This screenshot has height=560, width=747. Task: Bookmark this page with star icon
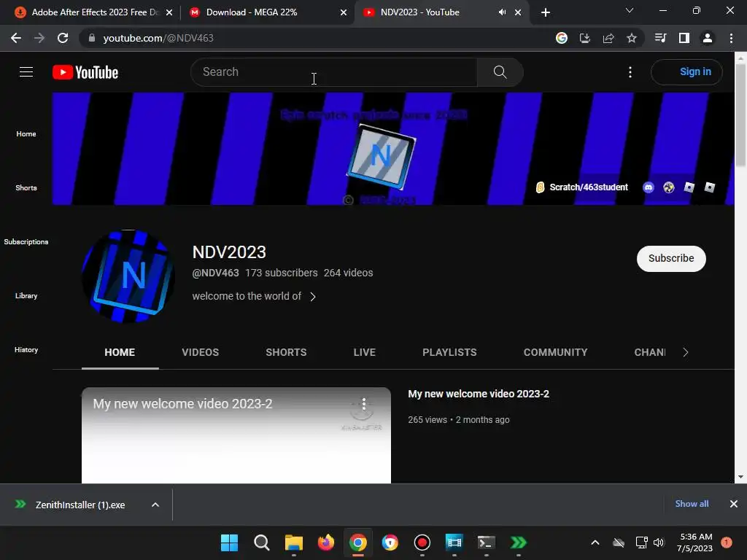[x=631, y=38]
